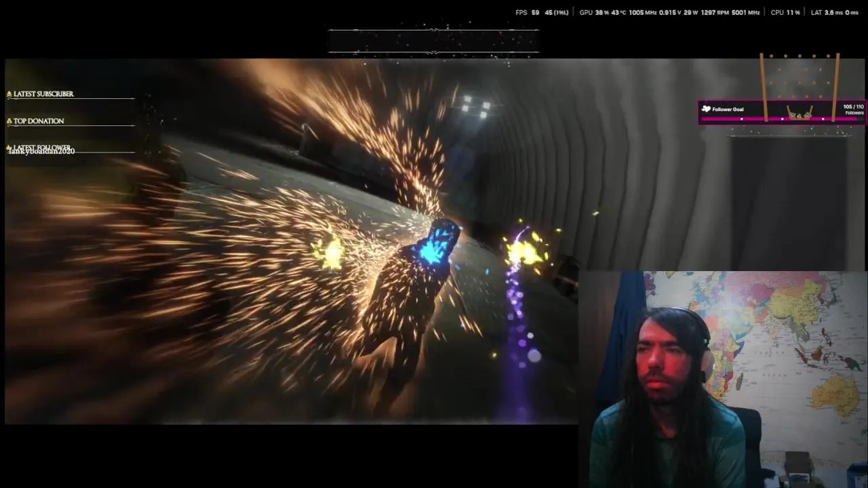Viewport: 868px width, 488px height.
Task: Click the hearts icon beside Follower Goal
Action: (706, 109)
